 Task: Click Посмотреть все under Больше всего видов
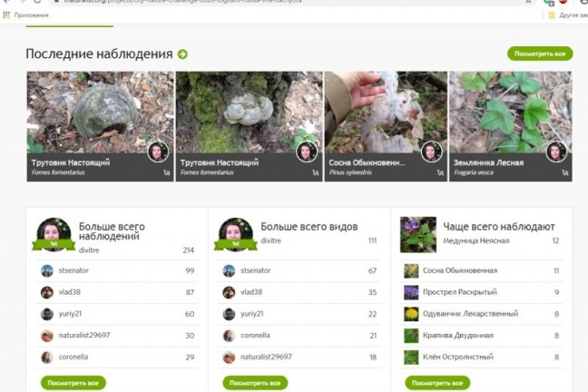tap(255, 383)
